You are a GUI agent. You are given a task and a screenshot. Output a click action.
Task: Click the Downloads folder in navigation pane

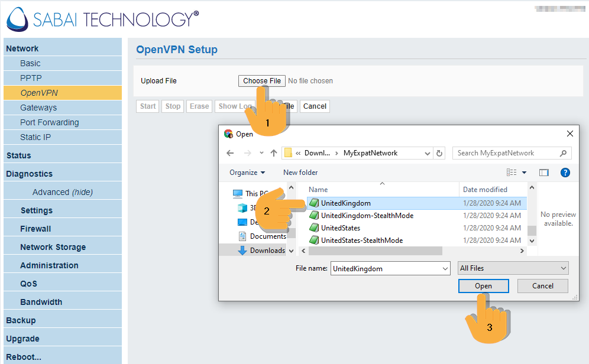click(x=267, y=250)
